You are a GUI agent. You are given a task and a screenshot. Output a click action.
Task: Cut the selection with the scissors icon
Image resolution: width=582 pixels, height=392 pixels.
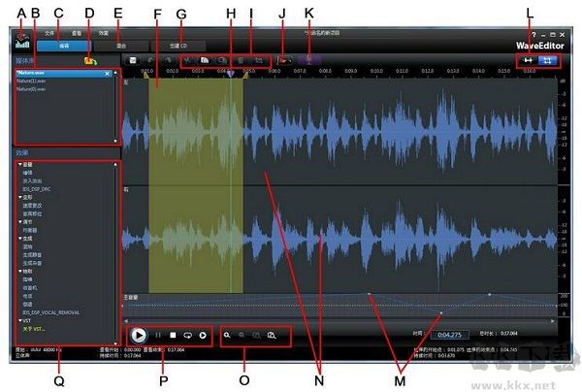187,60
